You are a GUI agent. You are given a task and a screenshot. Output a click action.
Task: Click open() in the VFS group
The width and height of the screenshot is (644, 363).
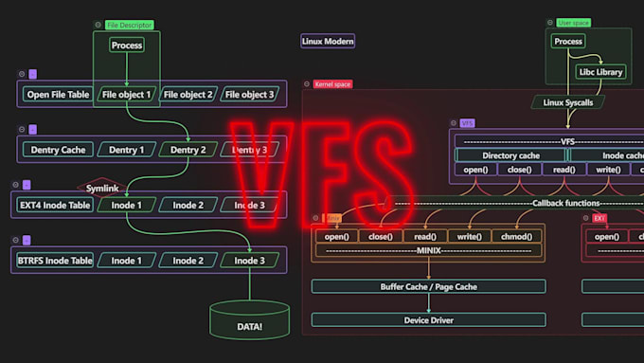pyautogui.click(x=475, y=170)
